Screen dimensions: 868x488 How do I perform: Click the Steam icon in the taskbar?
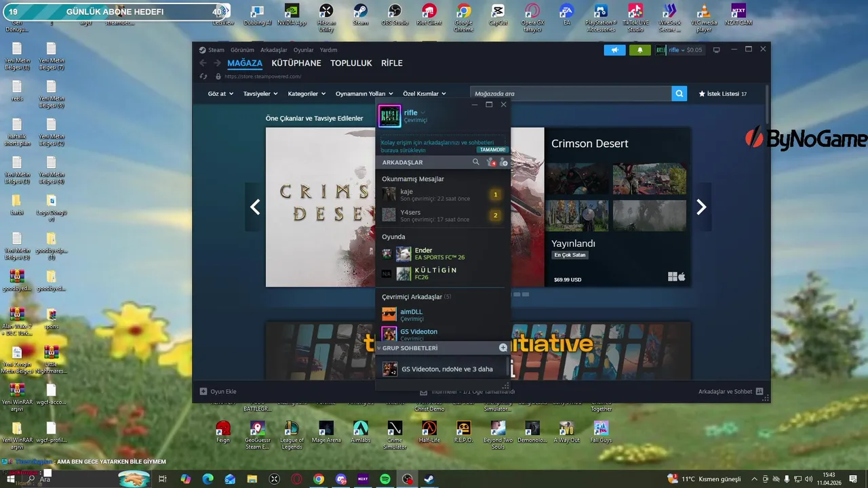[429, 479]
